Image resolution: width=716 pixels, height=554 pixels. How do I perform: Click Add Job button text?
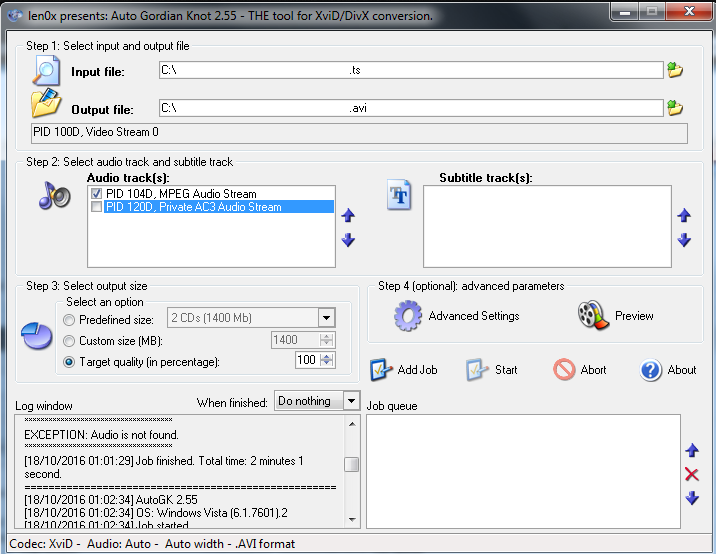[x=417, y=369]
